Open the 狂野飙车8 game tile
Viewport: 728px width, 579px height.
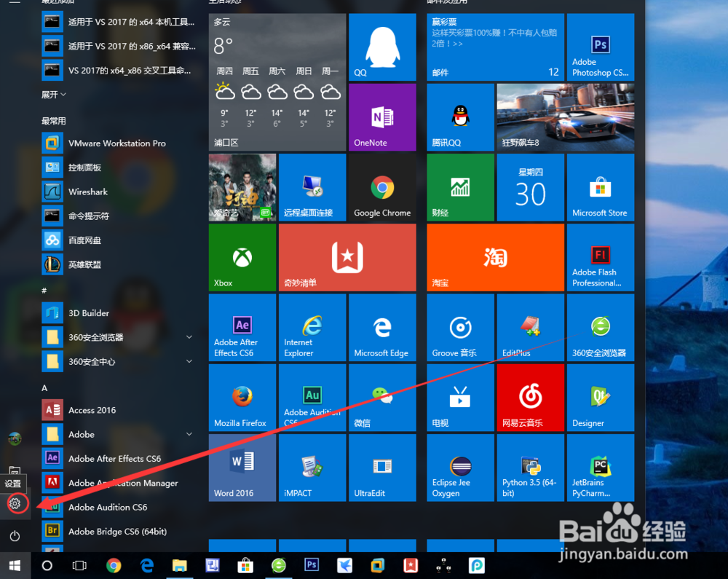point(566,117)
